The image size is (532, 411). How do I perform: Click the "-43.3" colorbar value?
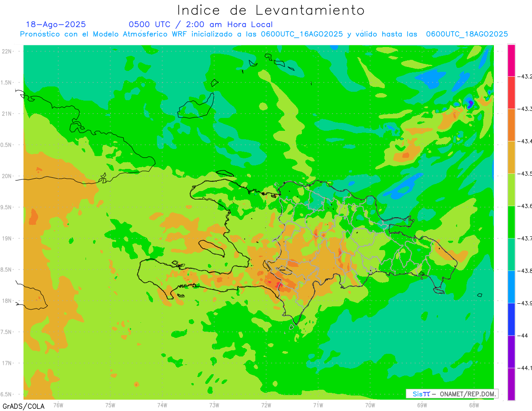click(525, 109)
